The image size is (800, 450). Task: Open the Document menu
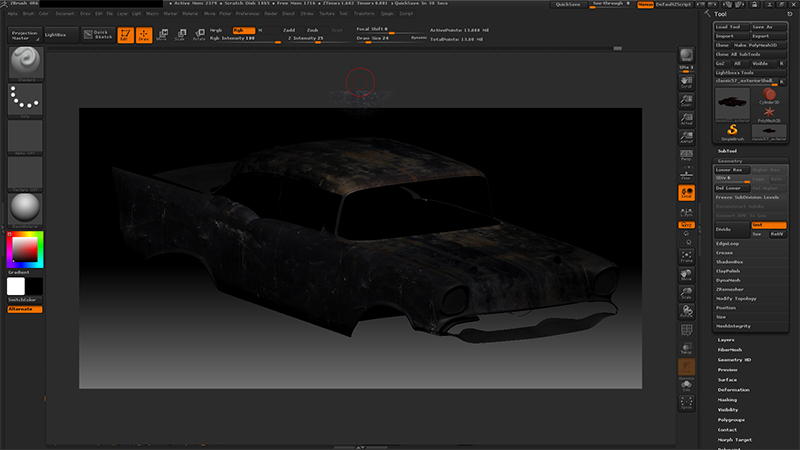(65, 14)
